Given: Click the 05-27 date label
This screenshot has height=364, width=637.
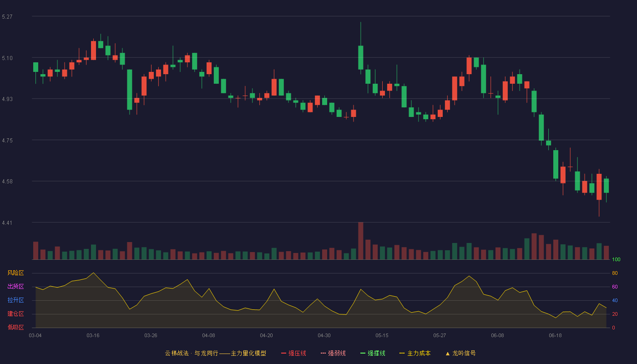Looking at the screenshot, I should 440,335.
